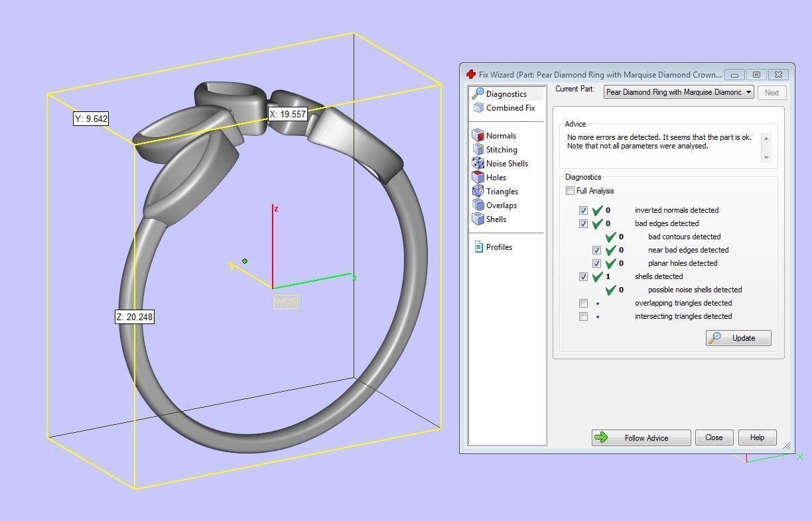Click the Next button
This screenshot has height=521, width=812.
pos(772,93)
